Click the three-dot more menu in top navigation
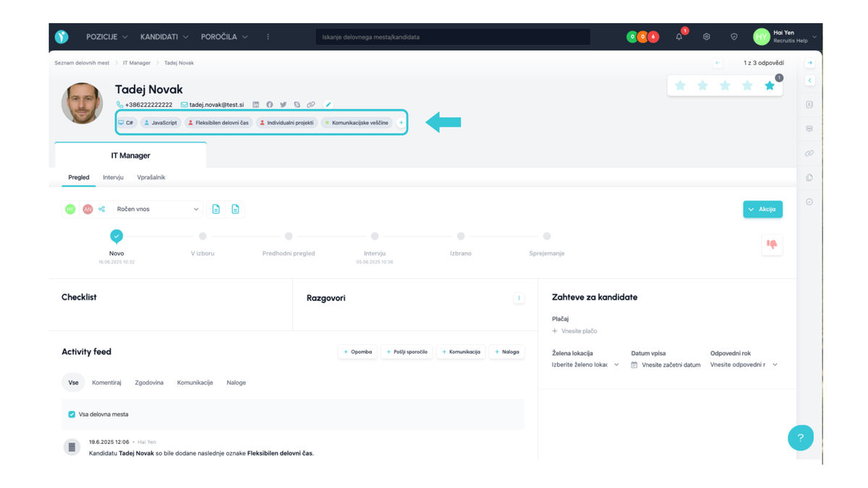The image size is (868, 488). (268, 37)
